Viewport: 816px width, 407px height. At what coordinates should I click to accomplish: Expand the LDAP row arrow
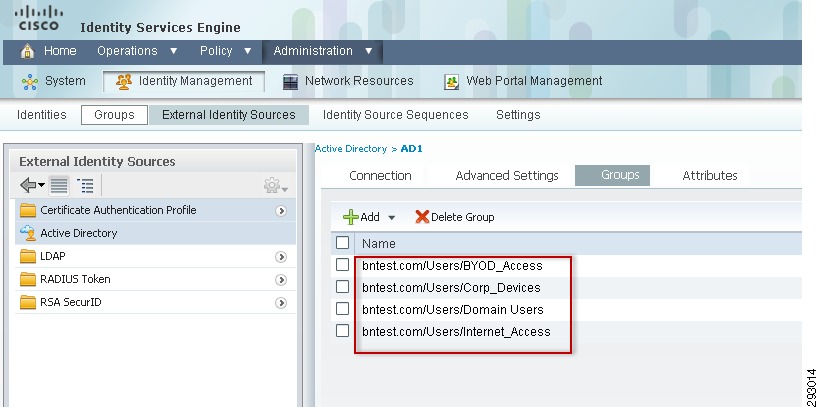[281, 257]
